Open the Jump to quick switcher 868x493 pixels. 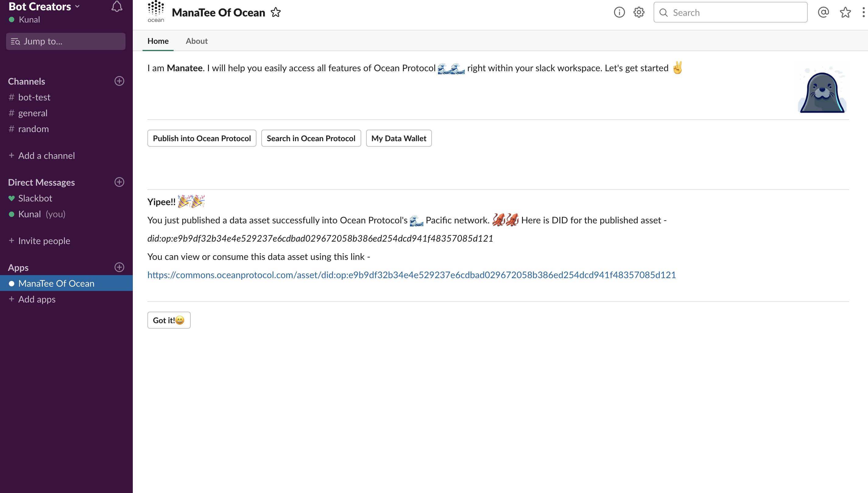66,41
